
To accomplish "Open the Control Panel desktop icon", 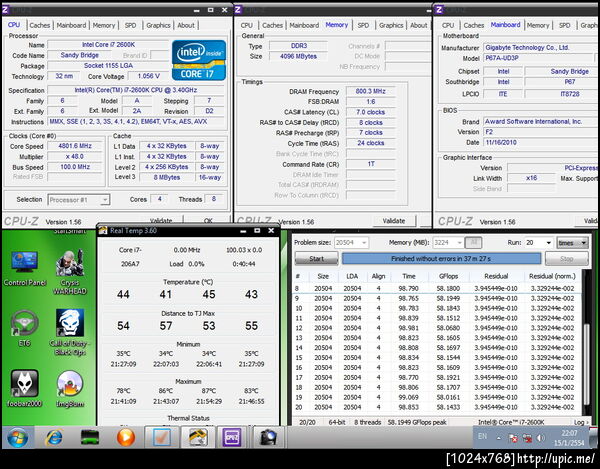I will tap(25, 268).
